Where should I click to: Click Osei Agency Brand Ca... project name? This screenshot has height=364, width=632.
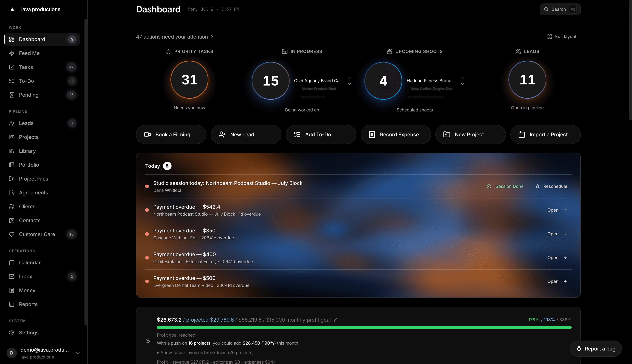click(x=319, y=81)
